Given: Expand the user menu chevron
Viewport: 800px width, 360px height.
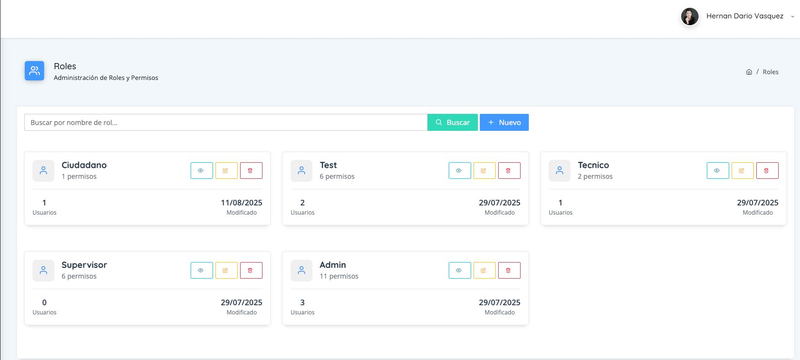Looking at the screenshot, I should [x=792, y=17].
